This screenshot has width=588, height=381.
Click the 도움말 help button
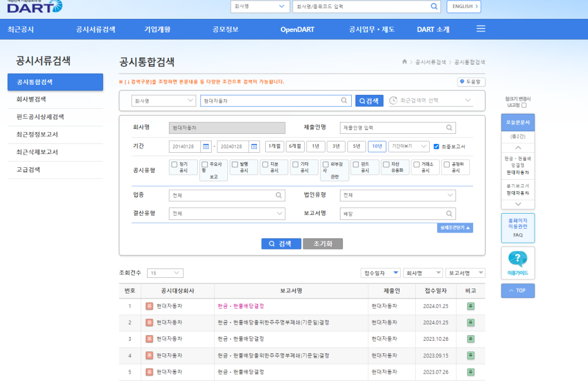(471, 82)
